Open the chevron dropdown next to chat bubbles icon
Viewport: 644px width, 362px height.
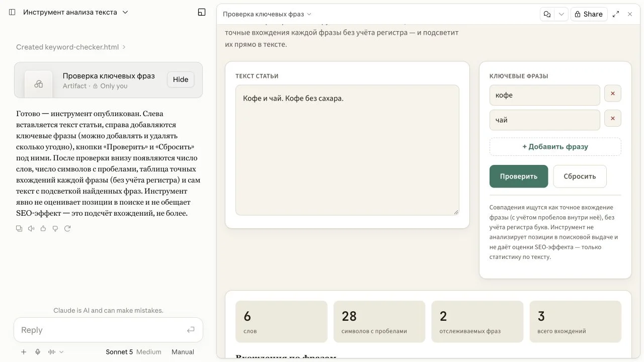(x=561, y=14)
